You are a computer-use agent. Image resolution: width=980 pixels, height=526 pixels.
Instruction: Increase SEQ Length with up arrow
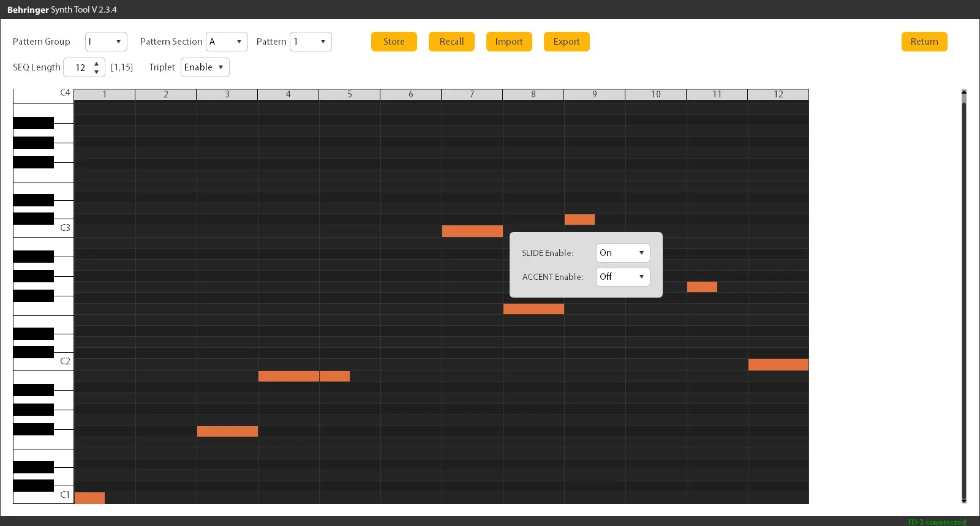point(97,63)
